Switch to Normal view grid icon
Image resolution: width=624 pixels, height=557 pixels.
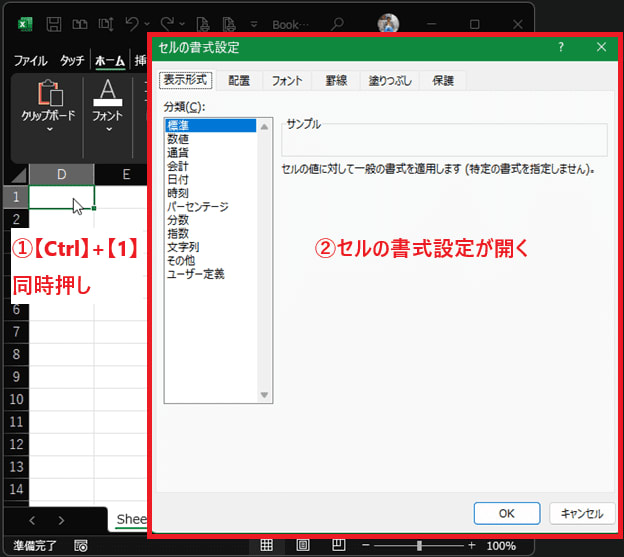coord(267,546)
